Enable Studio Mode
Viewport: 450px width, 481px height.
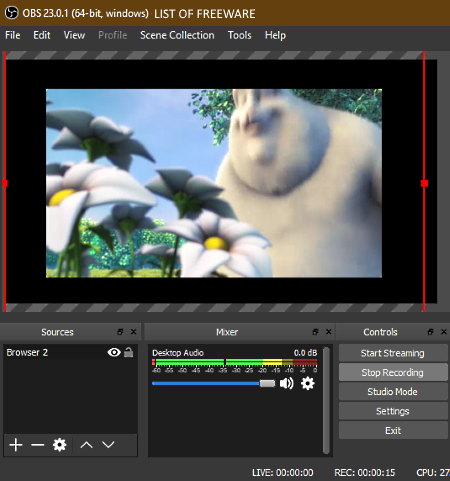click(393, 392)
